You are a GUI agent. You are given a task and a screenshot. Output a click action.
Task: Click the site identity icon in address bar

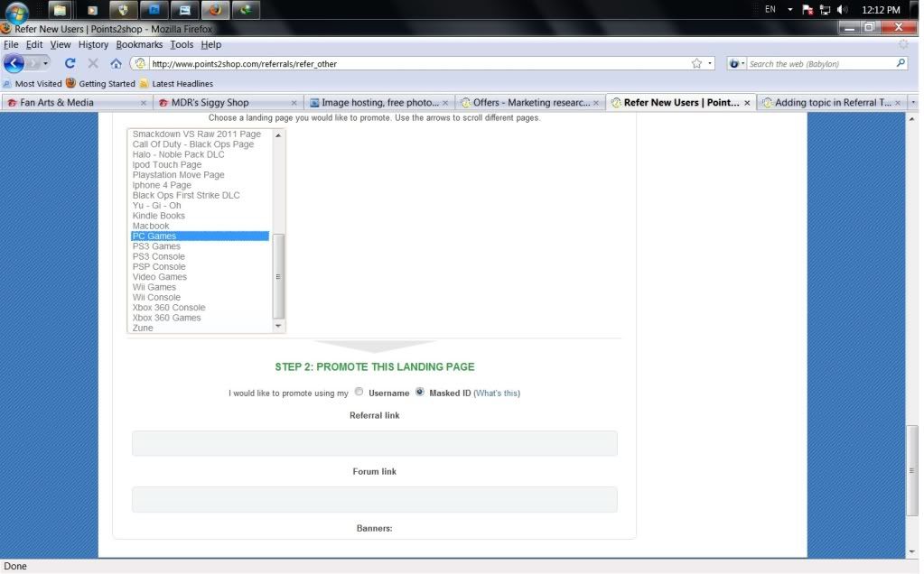point(140,63)
